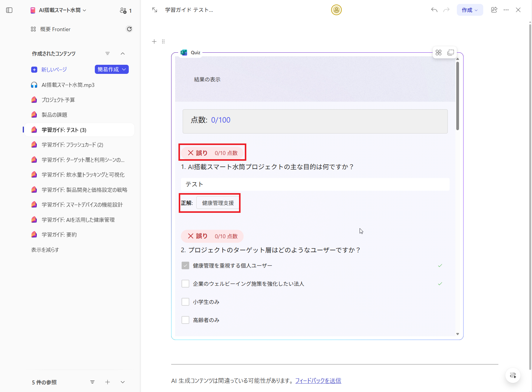Open the notebook sidebar collapse icon
The width and height of the screenshot is (532, 392).
tap(9, 10)
